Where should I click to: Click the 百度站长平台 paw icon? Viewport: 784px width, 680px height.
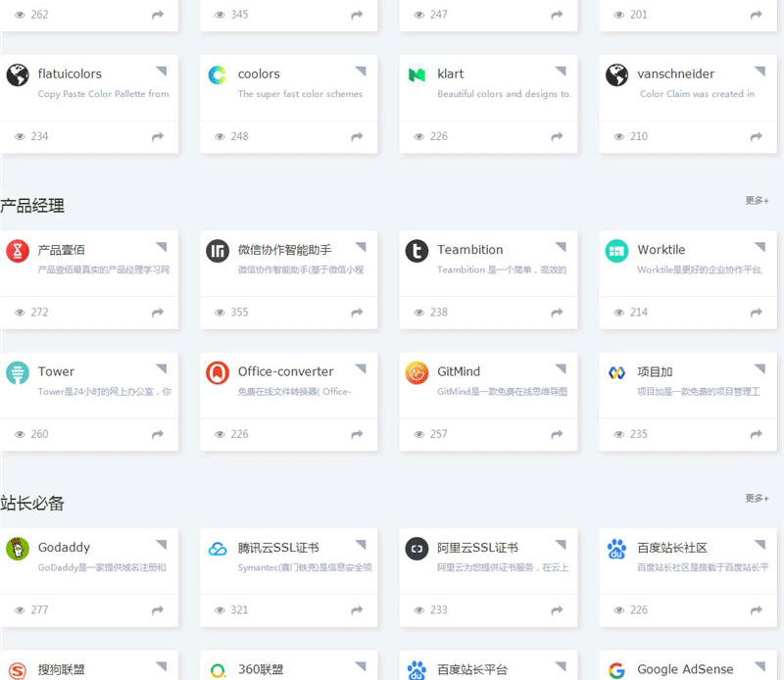(416, 670)
